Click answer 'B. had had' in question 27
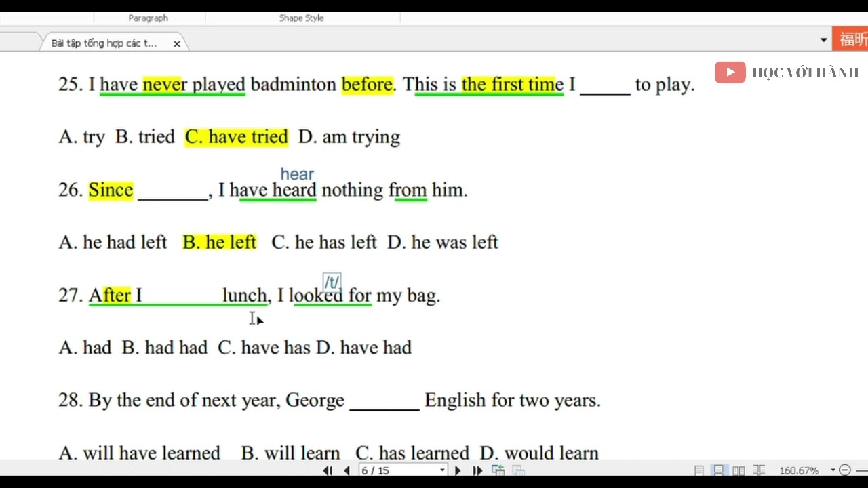This screenshot has width=868, height=488. (165, 348)
